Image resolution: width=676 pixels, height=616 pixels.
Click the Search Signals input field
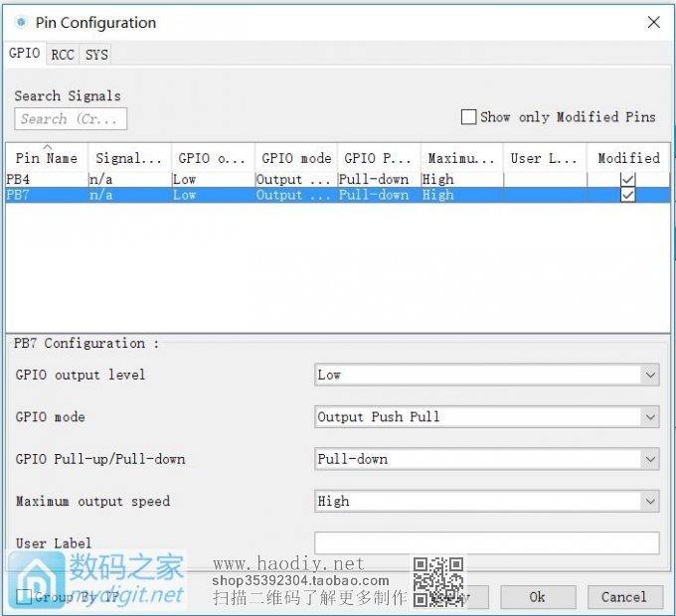[71, 119]
